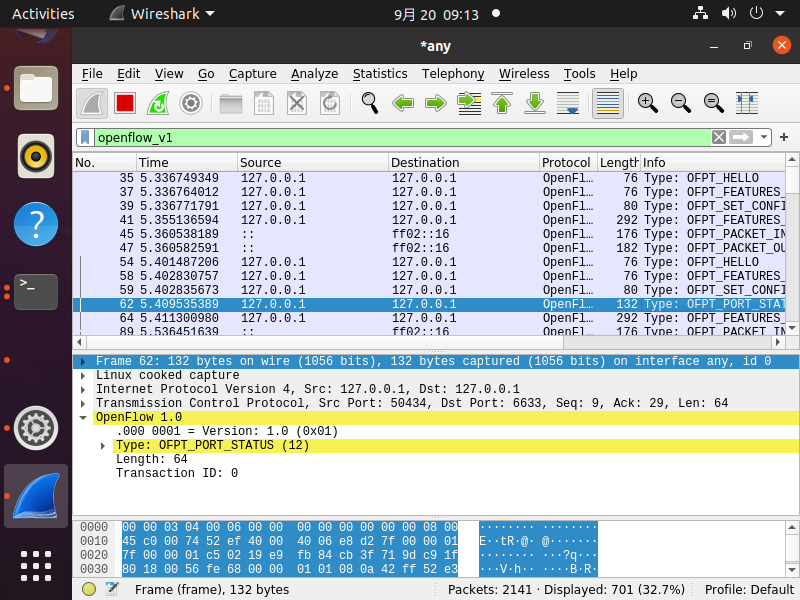Open the View menu
Viewport: 800px width, 600px height.
click(169, 74)
